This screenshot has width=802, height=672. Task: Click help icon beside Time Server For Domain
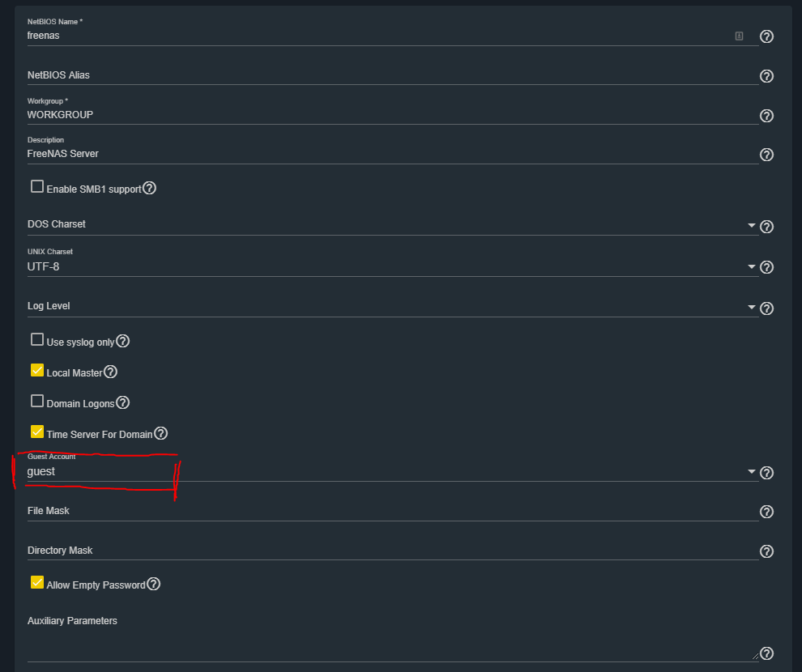160,433
